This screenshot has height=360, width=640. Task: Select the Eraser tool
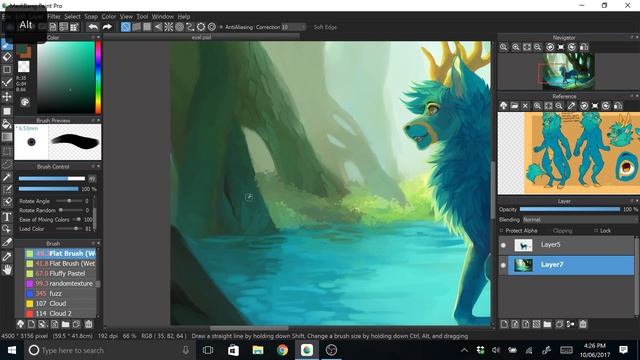coord(7,57)
